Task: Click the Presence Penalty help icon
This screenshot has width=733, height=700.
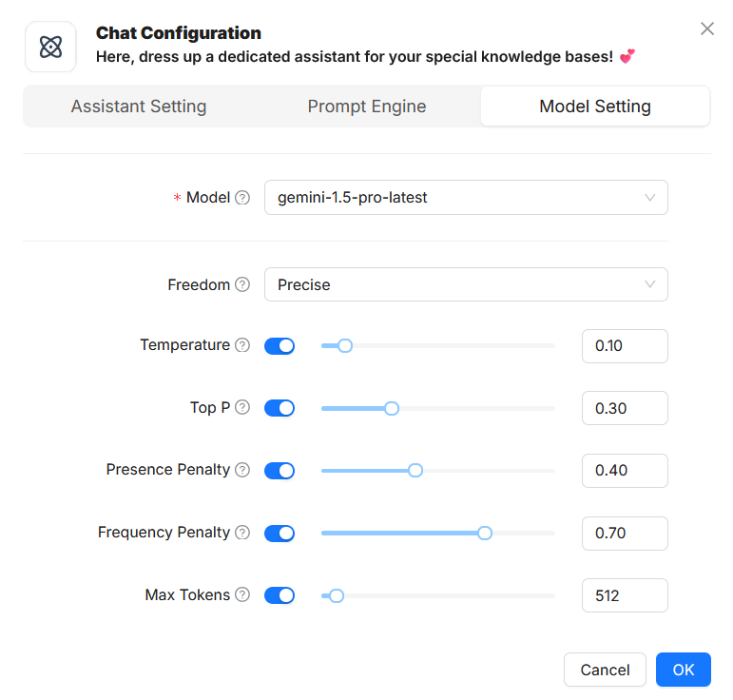Action: [242, 470]
